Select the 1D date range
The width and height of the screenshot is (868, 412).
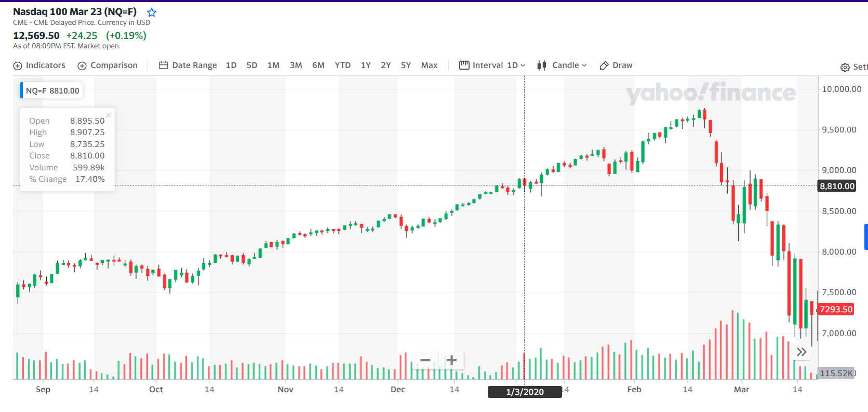231,65
